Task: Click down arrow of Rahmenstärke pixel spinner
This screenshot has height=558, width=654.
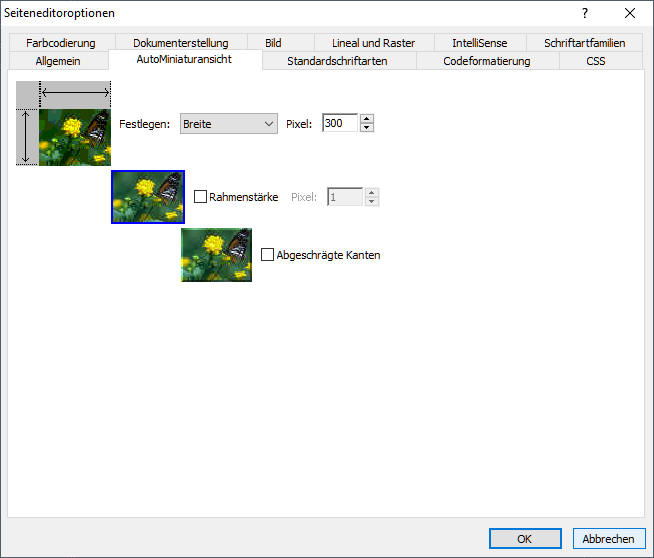Action: coord(372,202)
